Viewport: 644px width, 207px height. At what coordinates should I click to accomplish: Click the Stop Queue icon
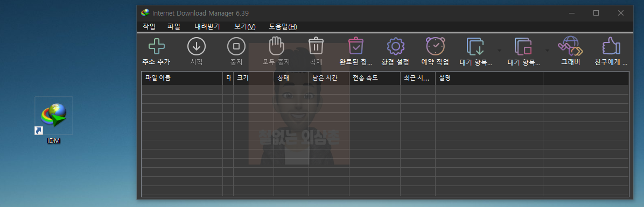coord(524,46)
